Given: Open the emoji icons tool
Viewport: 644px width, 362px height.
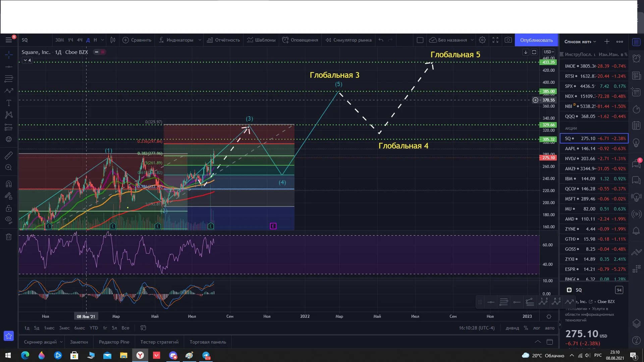Looking at the screenshot, I should click(x=9, y=139).
